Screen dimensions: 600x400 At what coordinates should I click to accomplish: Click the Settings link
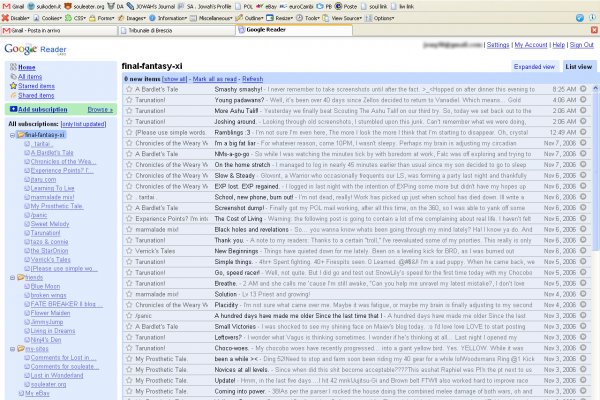click(x=498, y=45)
